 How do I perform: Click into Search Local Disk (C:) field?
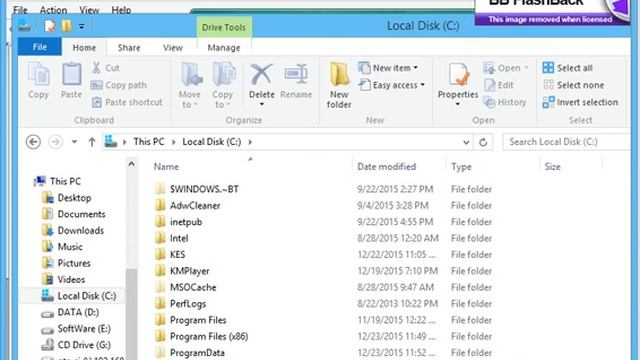tap(567, 142)
